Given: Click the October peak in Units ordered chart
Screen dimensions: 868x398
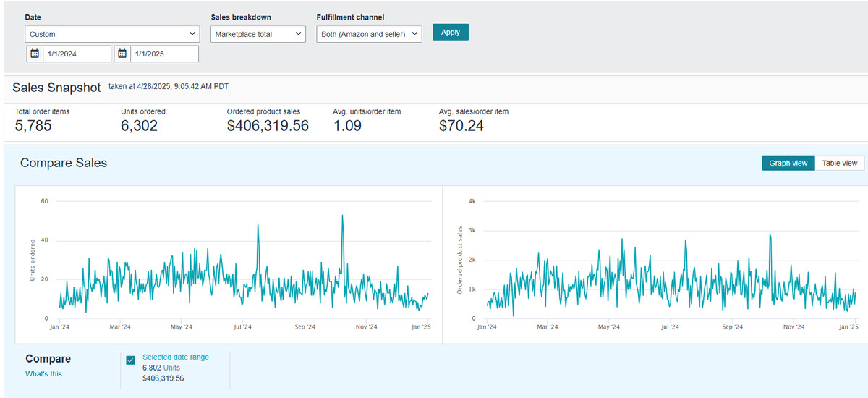Looking at the screenshot, I should [342, 216].
